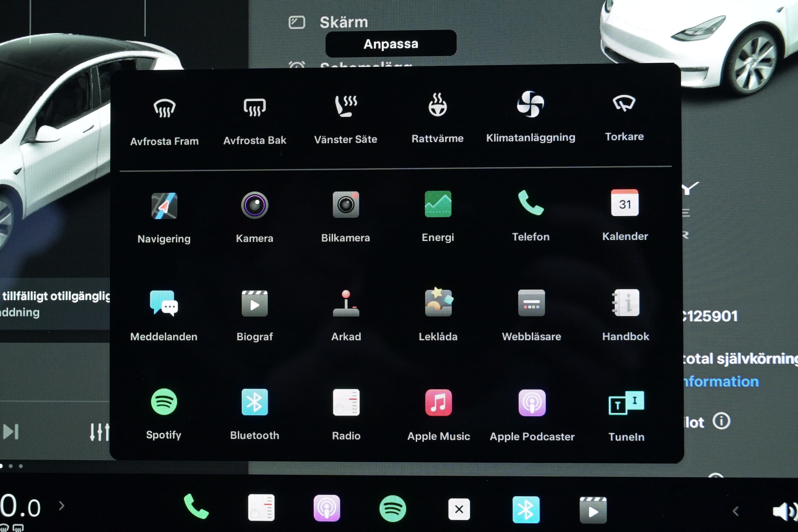Open the Arkad arcade app
Image resolution: width=798 pixels, height=532 pixels.
[346, 316]
